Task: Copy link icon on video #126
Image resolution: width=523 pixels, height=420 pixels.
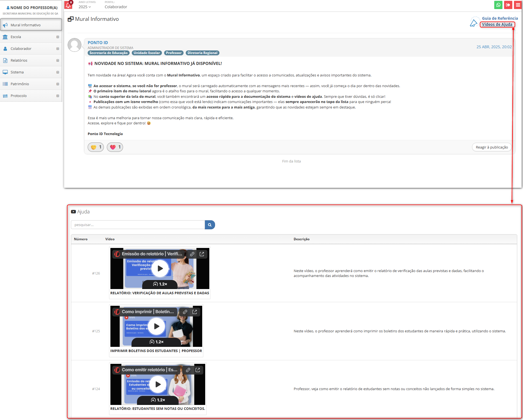Action: point(192,254)
